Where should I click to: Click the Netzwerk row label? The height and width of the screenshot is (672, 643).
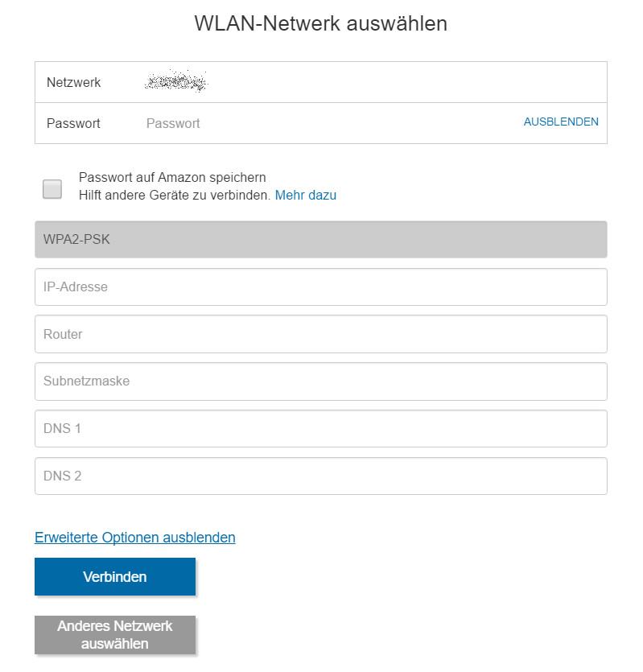point(74,82)
